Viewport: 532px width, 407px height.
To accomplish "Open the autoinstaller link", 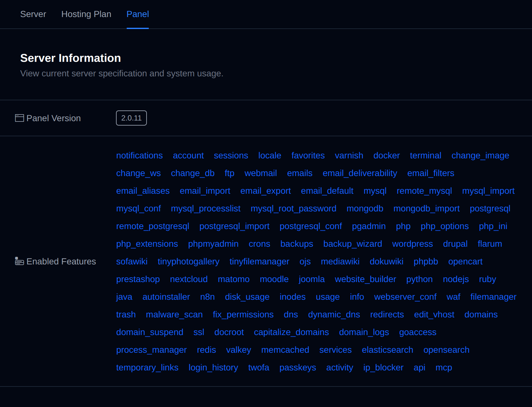I will point(166,297).
